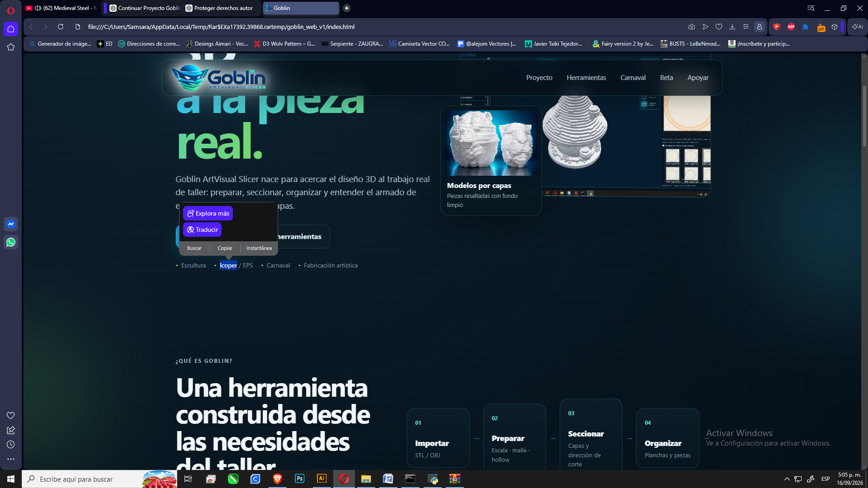Image resolution: width=868 pixels, height=488 pixels.
Task: Click Fabricación artística tag text
Action: (x=331, y=266)
